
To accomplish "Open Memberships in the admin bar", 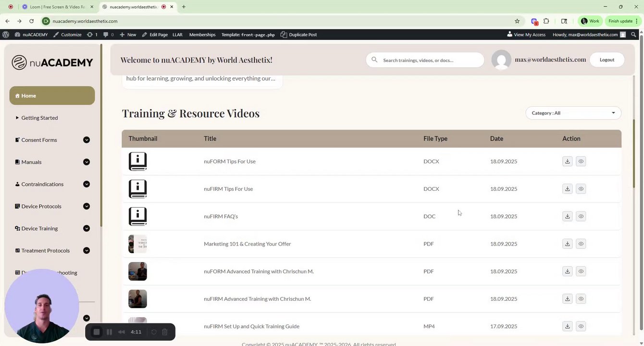I will (x=202, y=35).
